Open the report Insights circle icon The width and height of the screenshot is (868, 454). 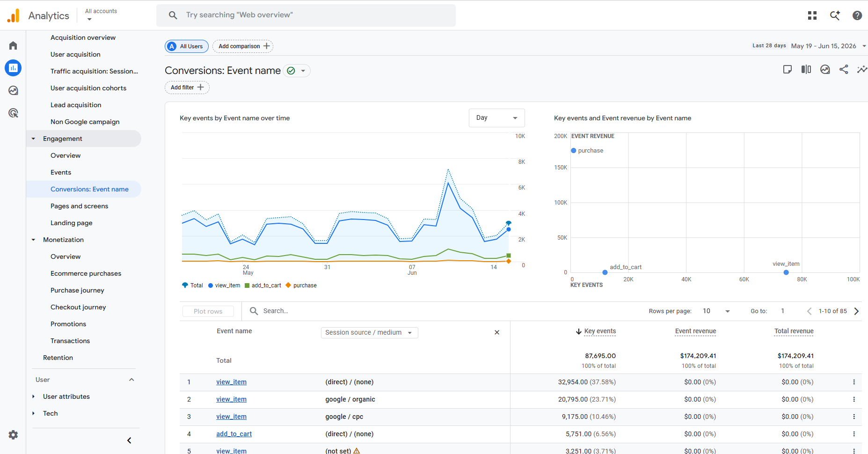[825, 69]
